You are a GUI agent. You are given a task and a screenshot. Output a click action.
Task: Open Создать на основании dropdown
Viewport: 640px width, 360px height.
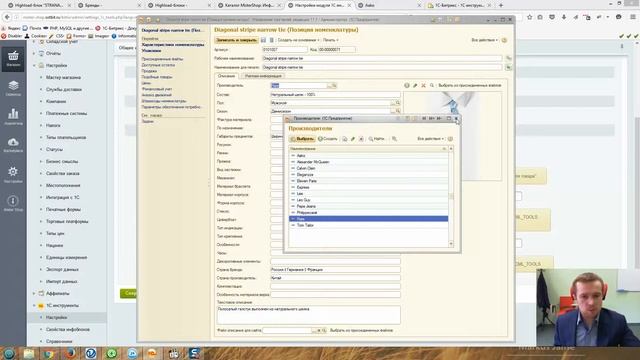click(x=298, y=40)
